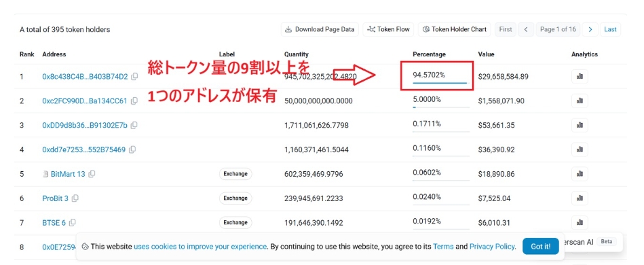Open analytics for BitMart 13 row
Image resolution: width=644 pixels, height=265 pixels.
pyautogui.click(x=580, y=174)
